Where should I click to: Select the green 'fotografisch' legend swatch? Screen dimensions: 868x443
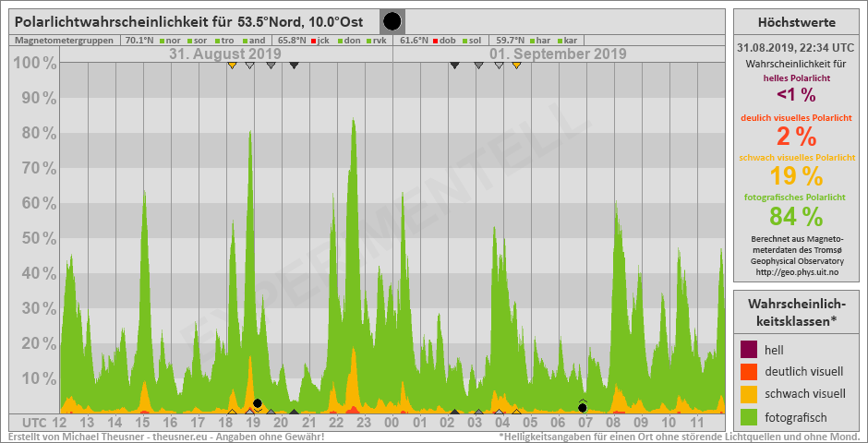pyautogui.click(x=749, y=416)
